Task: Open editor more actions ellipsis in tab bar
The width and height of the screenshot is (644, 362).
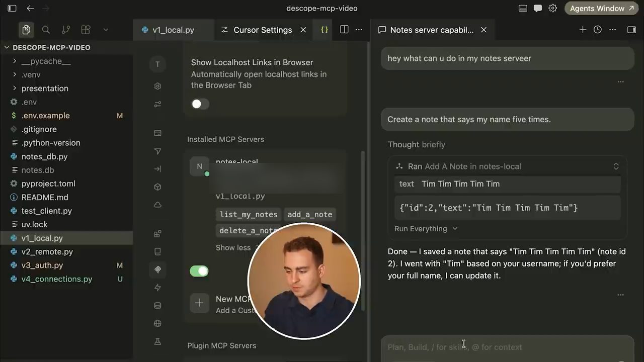Action: pyautogui.click(x=359, y=30)
